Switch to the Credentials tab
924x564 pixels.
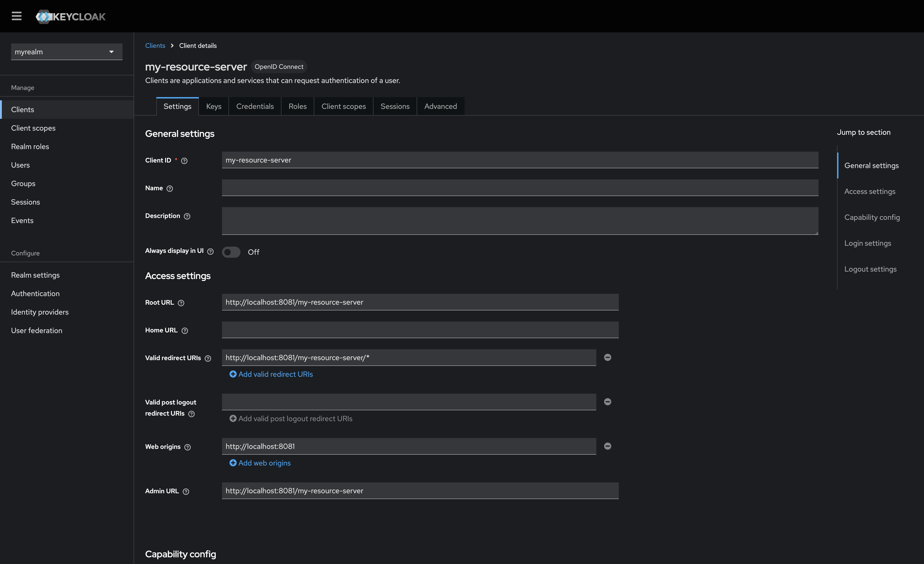pyautogui.click(x=255, y=106)
